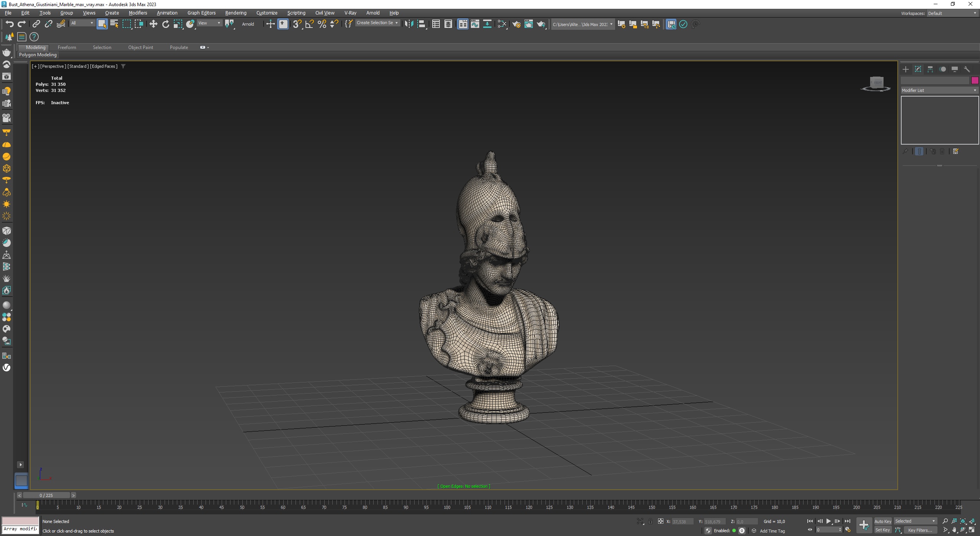Toggle the Spinner Snap button
This screenshot has width=980, height=536.
(334, 24)
